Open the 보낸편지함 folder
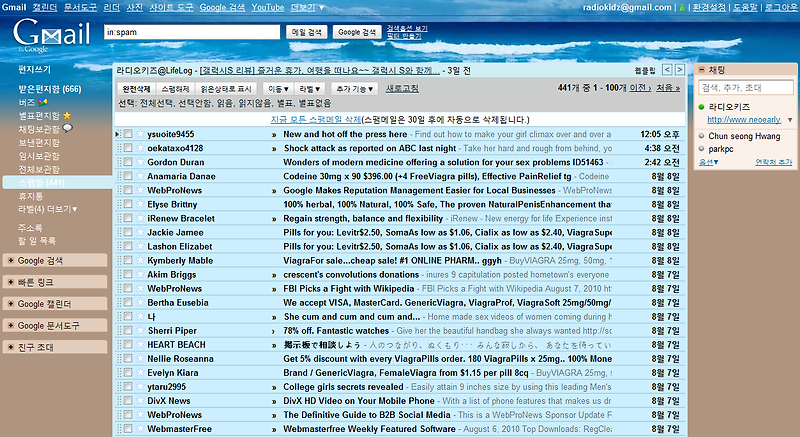The height and width of the screenshot is (437, 800). tap(39, 143)
